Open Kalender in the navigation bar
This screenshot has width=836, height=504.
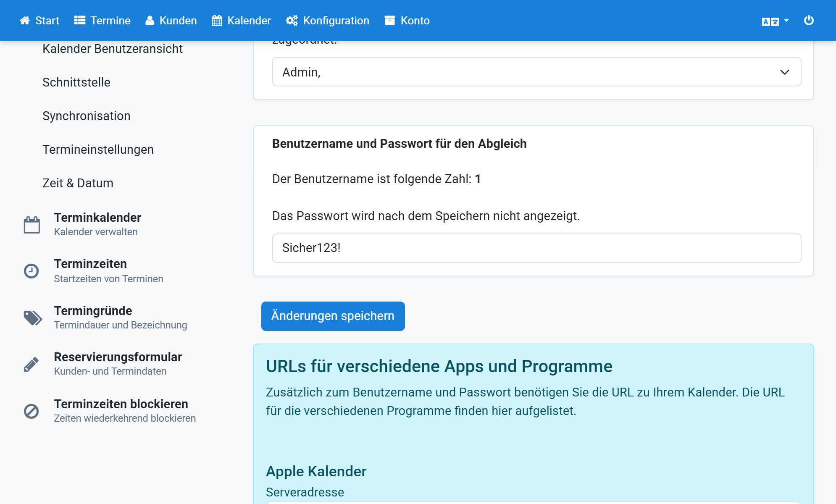point(242,21)
